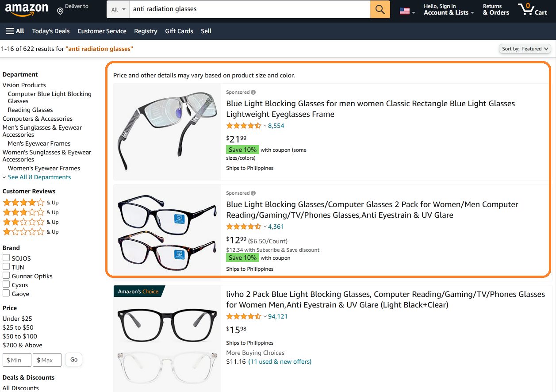Open the shopping Cart
The width and height of the screenshot is (556, 392).
coord(533,9)
